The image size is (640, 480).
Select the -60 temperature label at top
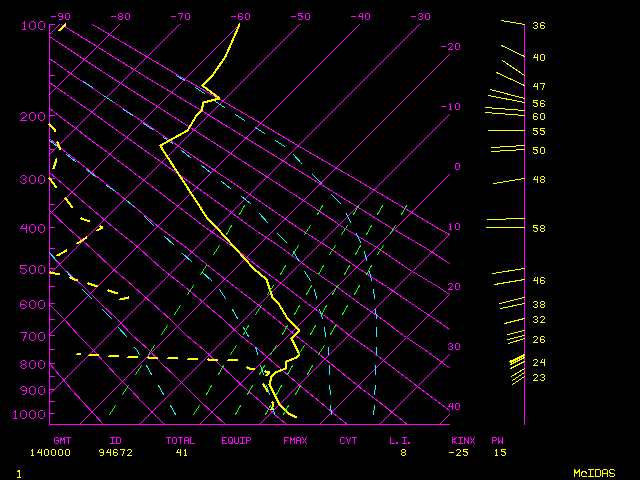click(x=240, y=16)
